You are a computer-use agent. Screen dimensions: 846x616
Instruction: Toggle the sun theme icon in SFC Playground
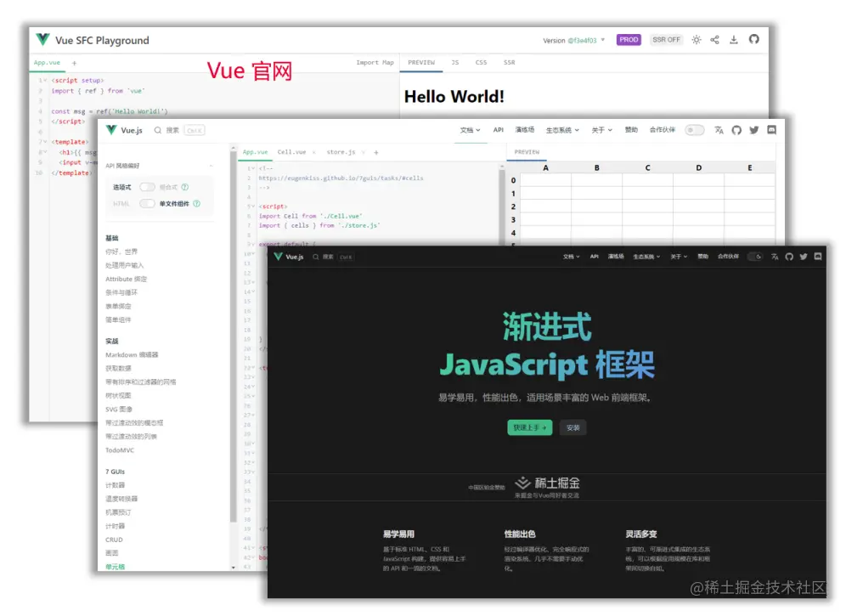(x=697, y=40)
